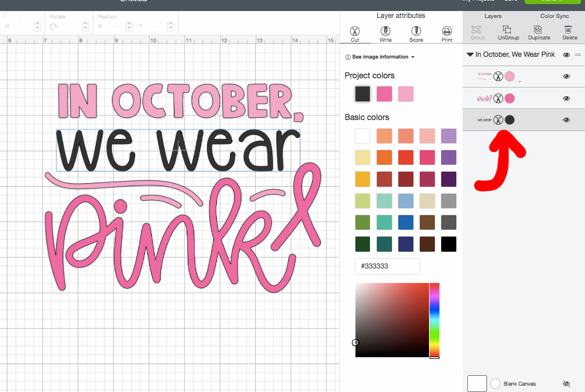The width and height of the screenshot is (585, 392).
Task: Choose golden yellow basic color swatch
Action: pyautogui.click(x=362, y=179)
